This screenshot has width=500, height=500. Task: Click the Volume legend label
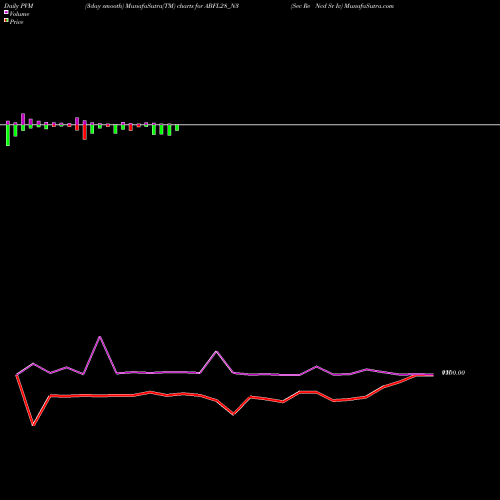[x=19, y=14]
